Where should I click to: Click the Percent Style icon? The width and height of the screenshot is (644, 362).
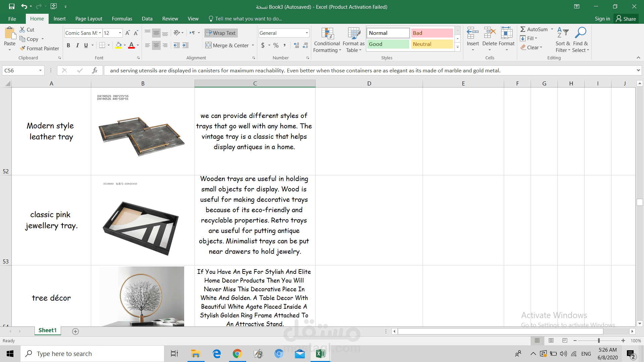(276, 45)
